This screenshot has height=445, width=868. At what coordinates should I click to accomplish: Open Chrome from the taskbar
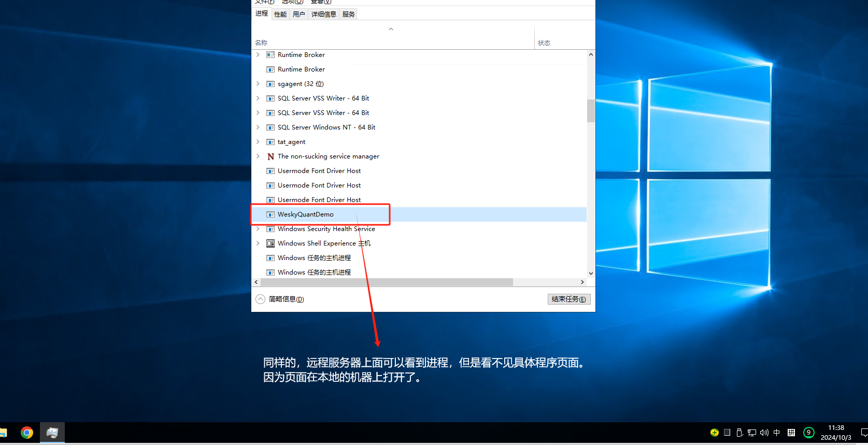(27, 433)
